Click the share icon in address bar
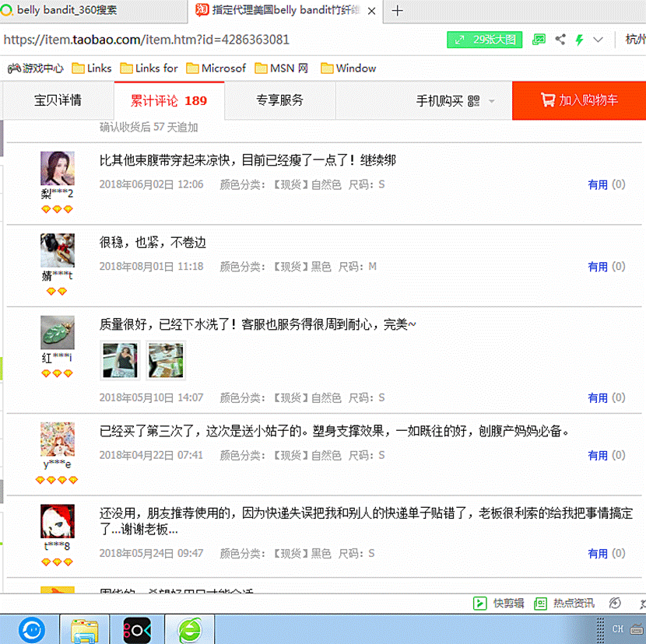Image resolution: width=646 pixels, height=644 pixels. pos(560,40)
